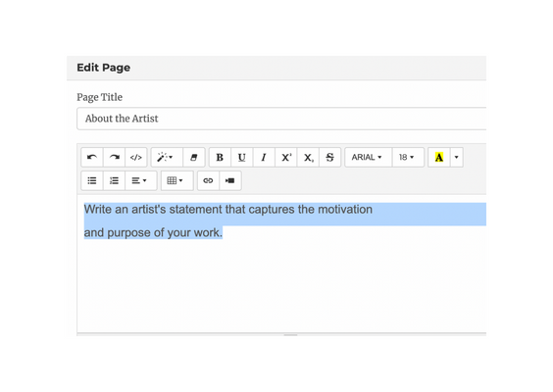Click the Page Title input field
This screenshot has height=392, width=553.
click(281, 119)
